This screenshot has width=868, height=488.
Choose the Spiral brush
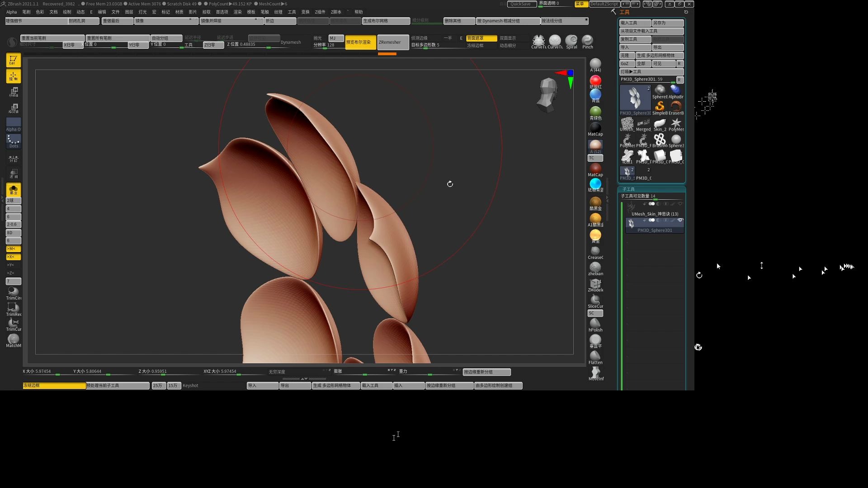click(x=571, y=42)
